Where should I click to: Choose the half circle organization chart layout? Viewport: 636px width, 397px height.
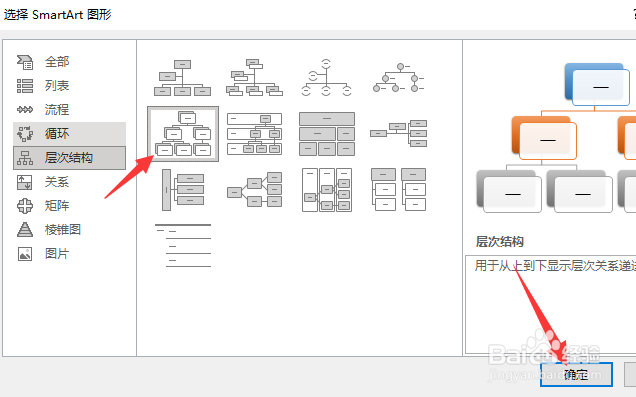326,77
